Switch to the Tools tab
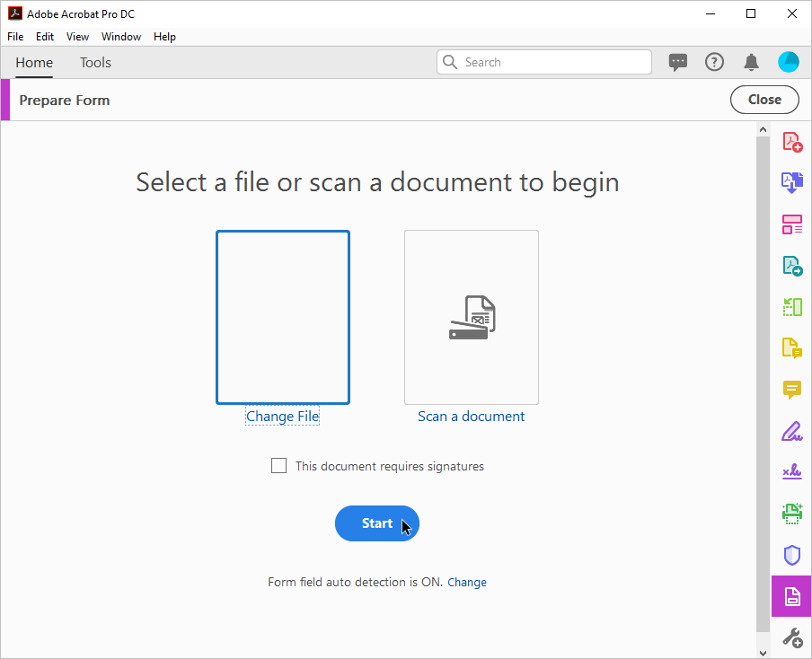The height and width of the screenshot is (659, 812). click(x=95, y=63)
